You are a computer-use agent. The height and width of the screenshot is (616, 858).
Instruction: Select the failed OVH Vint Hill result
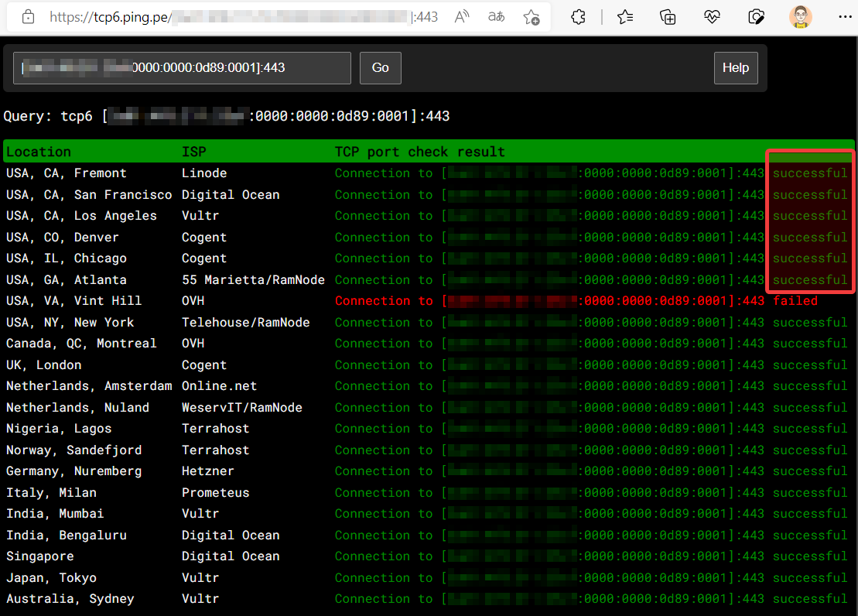(795, 300)
